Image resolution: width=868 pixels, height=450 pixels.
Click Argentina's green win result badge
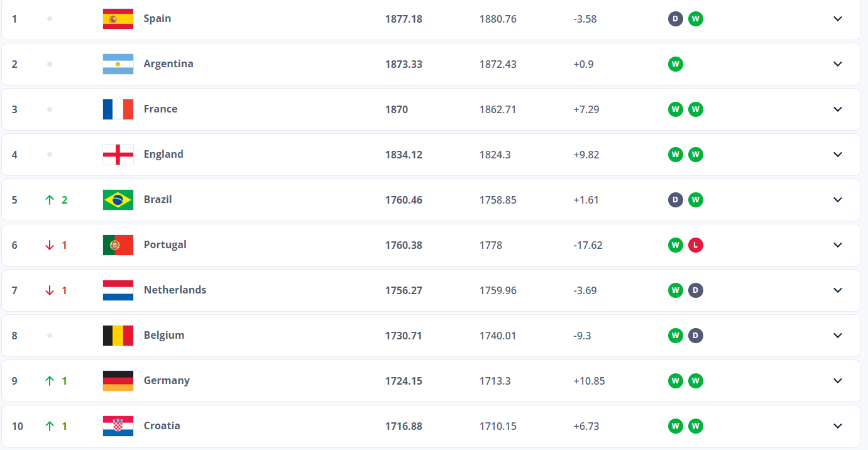(676, 64)
